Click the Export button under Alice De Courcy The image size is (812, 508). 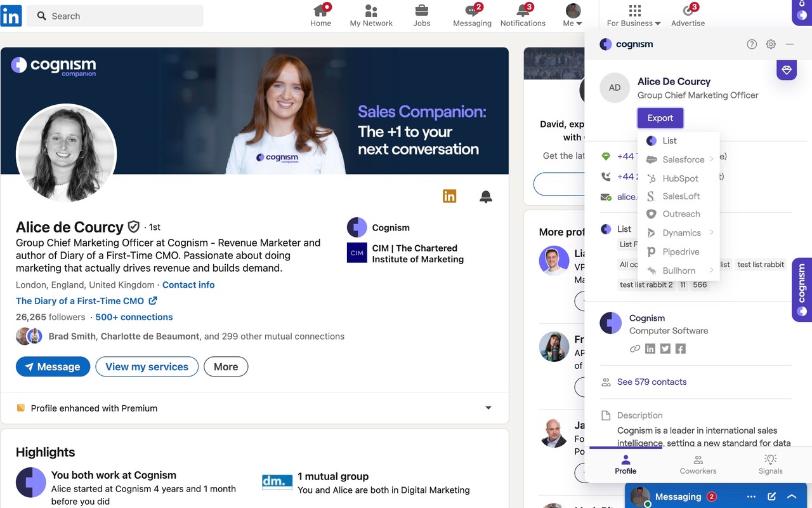coord(660,117)
